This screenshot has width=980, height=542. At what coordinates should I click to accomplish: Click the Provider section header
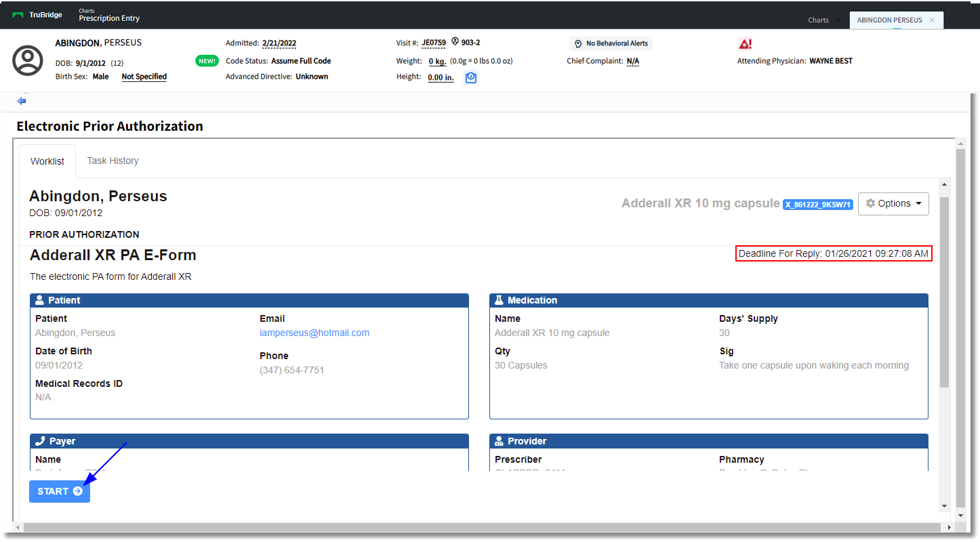coord(709,441)
